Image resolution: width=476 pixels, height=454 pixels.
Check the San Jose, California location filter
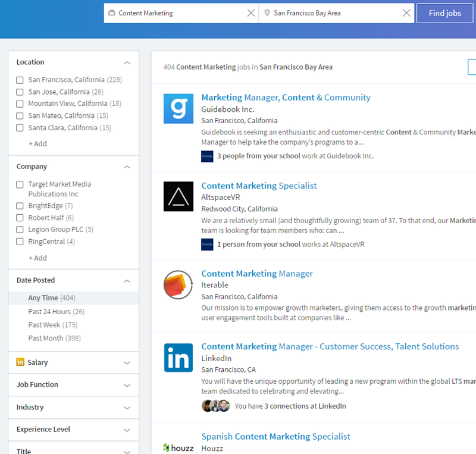coord(20,92)
